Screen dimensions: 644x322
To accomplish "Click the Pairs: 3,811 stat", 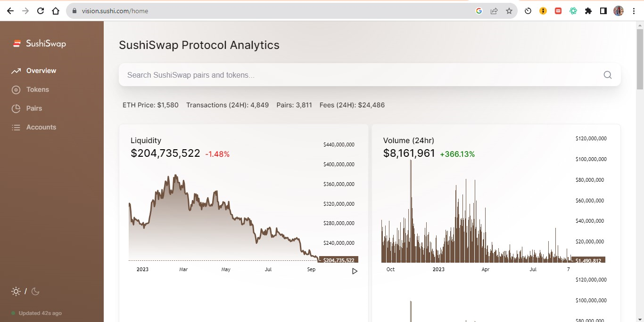I will (294, 105).
